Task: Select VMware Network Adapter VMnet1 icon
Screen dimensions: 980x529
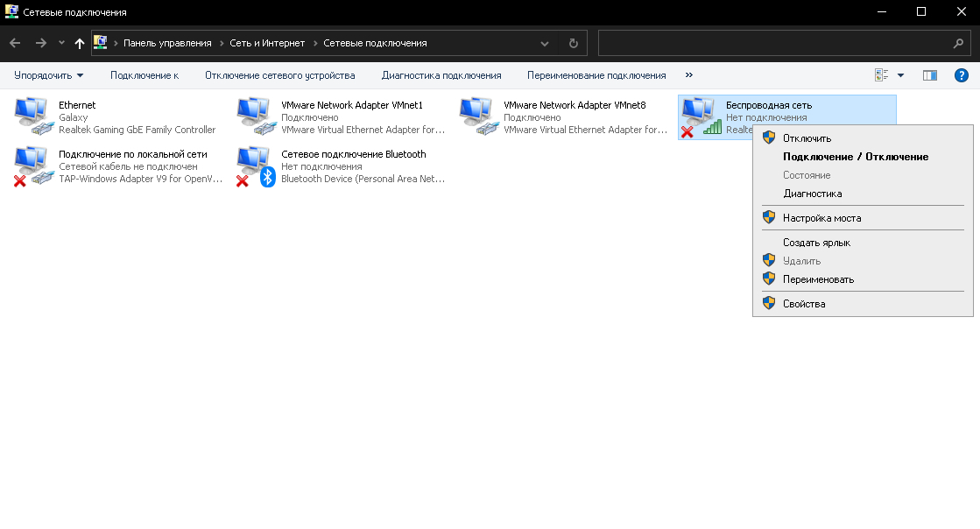Action: pos(257,116)
